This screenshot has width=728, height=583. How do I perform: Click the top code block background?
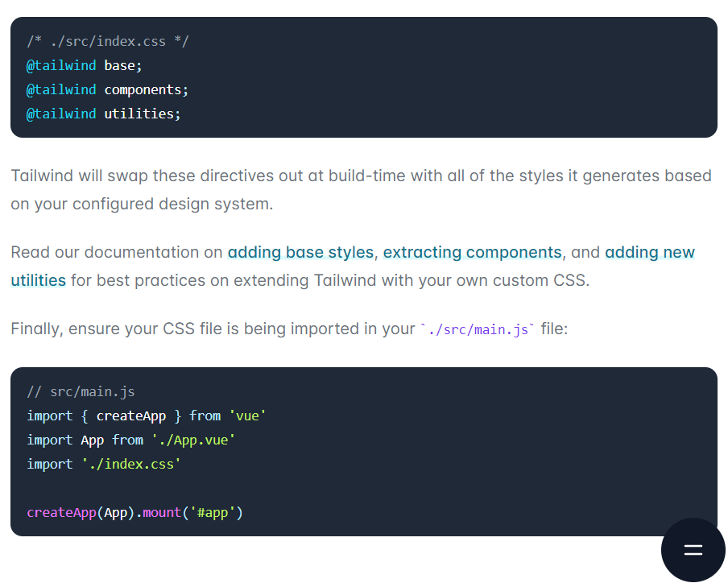pyautogui.click(x=483, y=77)
